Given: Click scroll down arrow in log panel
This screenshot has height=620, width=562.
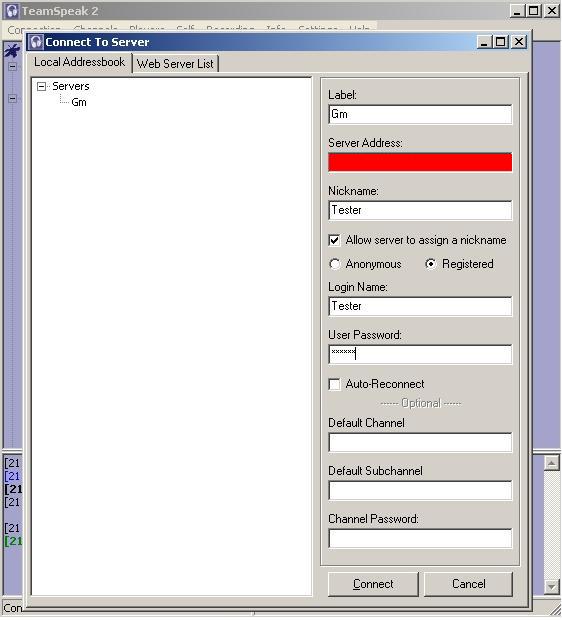Looking at the screenshot, I should click(x=551, y=586).
